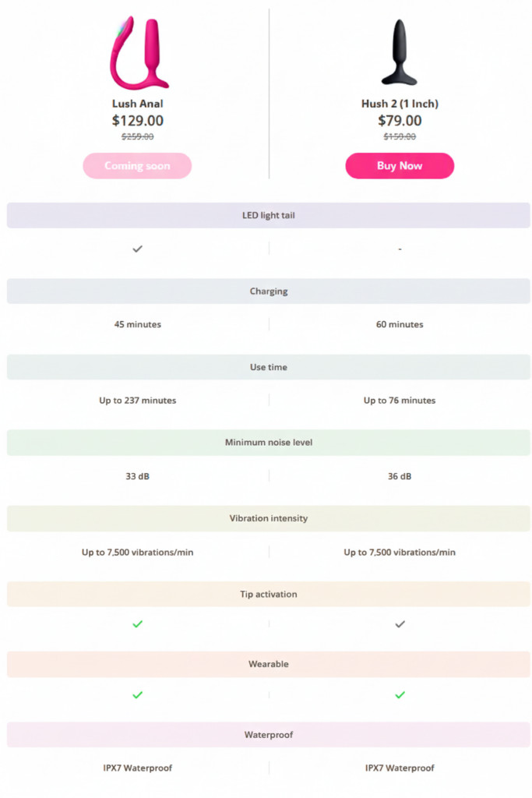Click the crossed-out $159.00 original price
Viewport: 532px width, 798px height.
[x=400, y=136]
